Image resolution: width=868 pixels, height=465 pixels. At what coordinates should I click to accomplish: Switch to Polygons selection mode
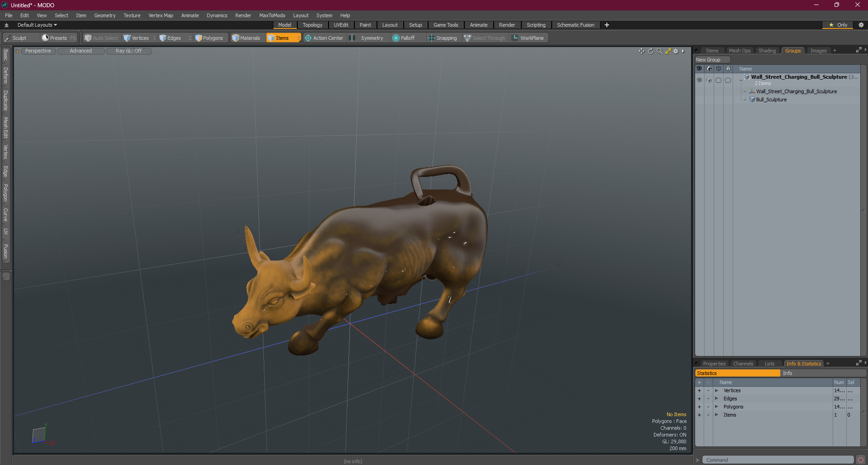212,38
